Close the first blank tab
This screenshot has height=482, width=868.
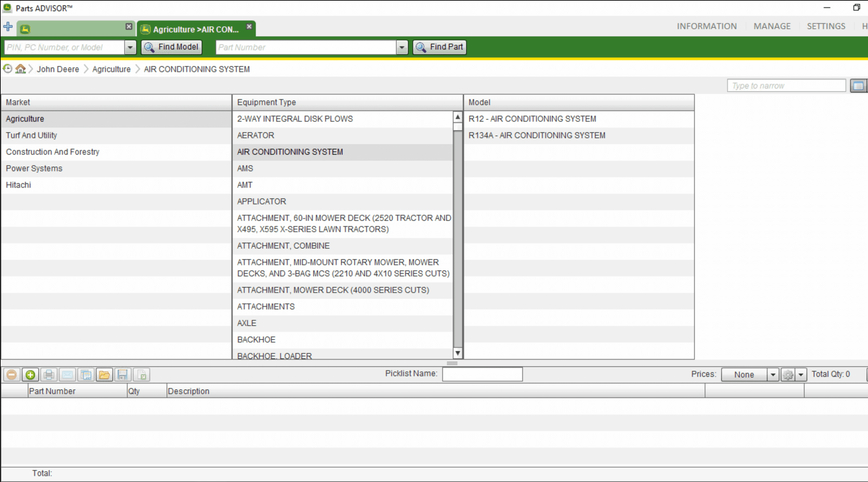point(129,26)
